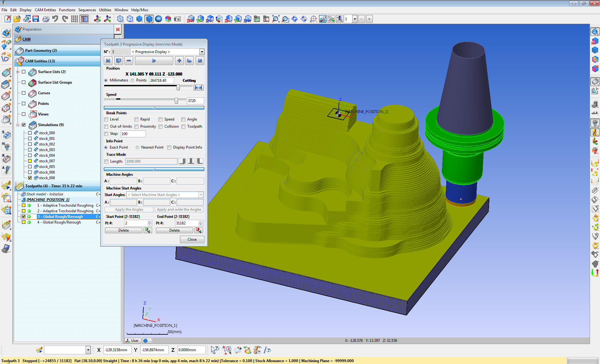Image resolution: width=600 pixels, height=364 pixels.
Task: Expand the Surface Lists tree node
Action: (x=18, y=72)
